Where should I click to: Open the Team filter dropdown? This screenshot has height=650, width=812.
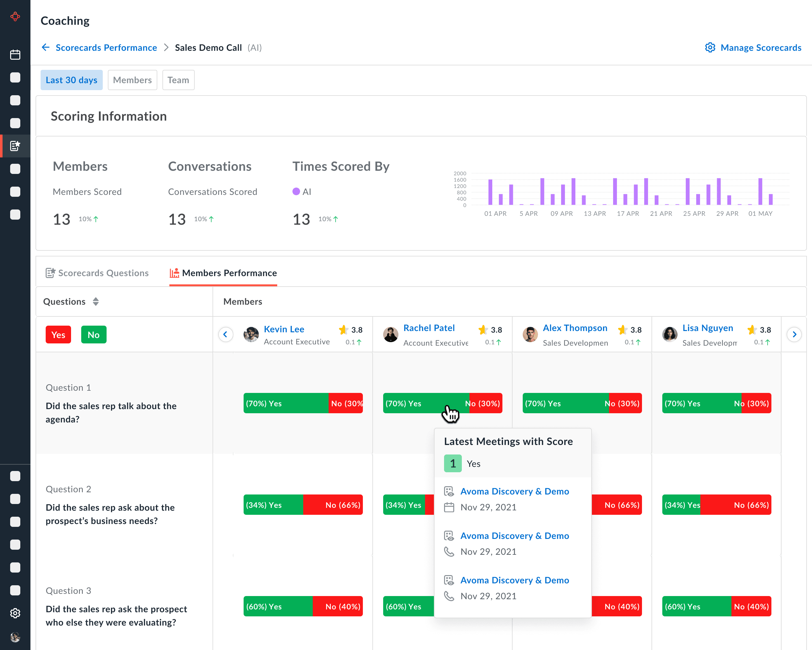tap(178, 80)
